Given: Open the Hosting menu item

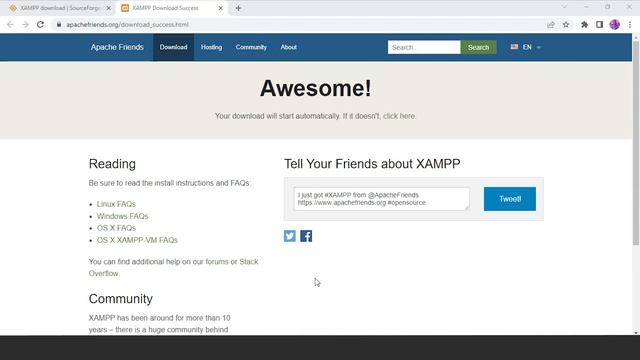Looking at the screenshot, I should [x=211, y=47].
